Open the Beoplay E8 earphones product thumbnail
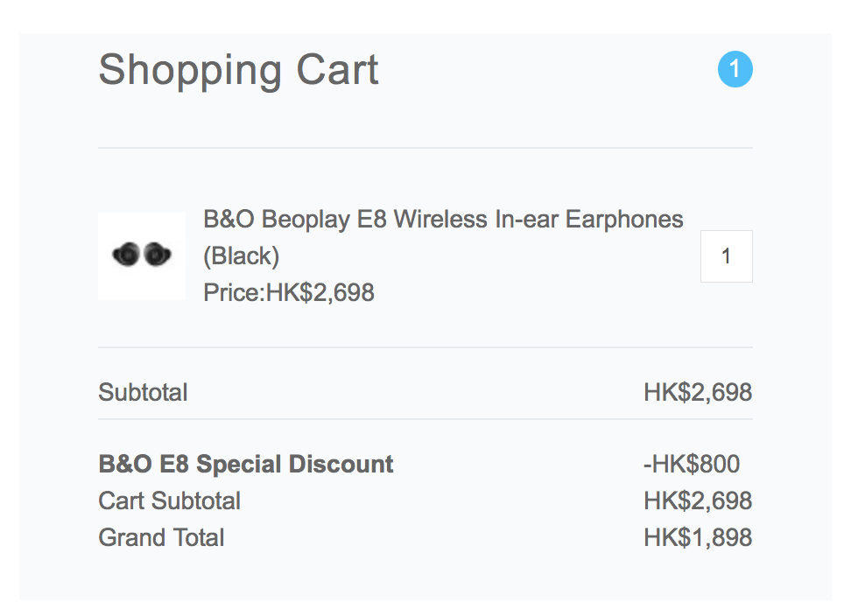 tap(142, 256)
